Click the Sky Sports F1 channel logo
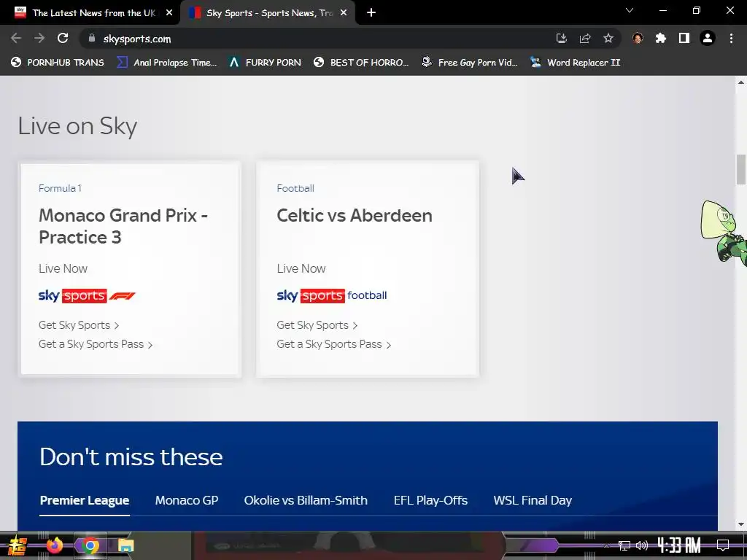This screenshot has width=747, height=560. click(88, 296)
